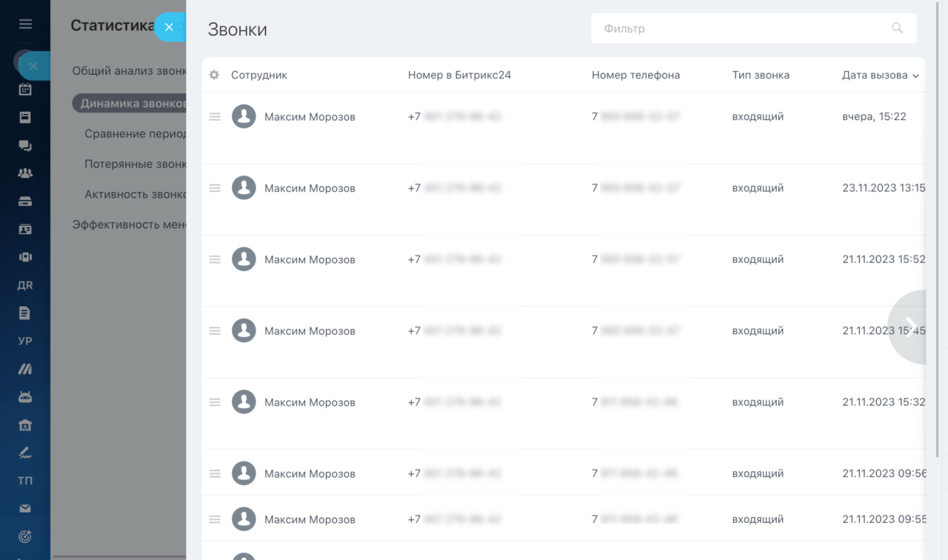The image size is (948, 560).
Task: Open row menu for вчера, 15:22 call
Action: 215,117
